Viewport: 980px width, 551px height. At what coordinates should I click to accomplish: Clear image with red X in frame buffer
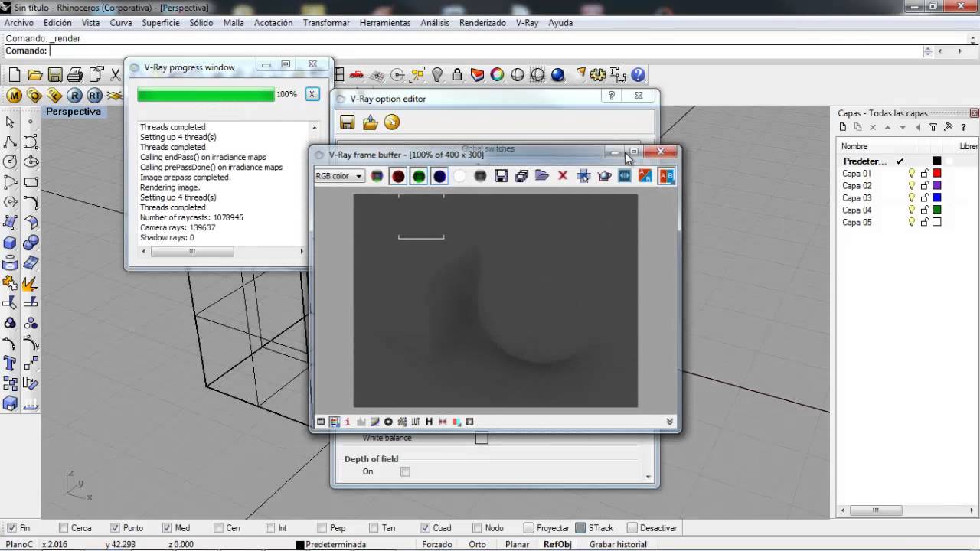tap(563, 176)
